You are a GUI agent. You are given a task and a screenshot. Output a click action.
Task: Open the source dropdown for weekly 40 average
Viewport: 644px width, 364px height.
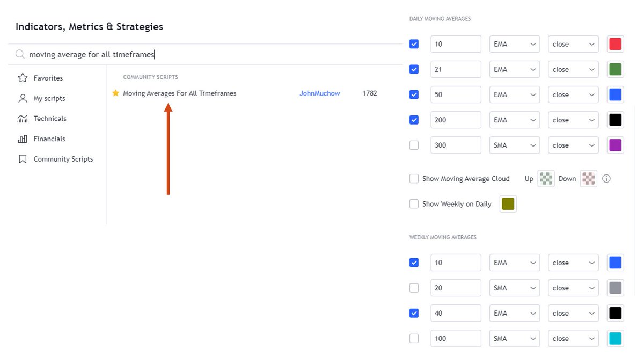(573, 313)
